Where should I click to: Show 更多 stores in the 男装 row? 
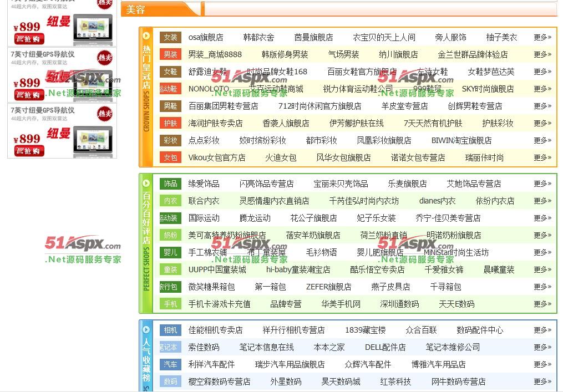point(542,54)
